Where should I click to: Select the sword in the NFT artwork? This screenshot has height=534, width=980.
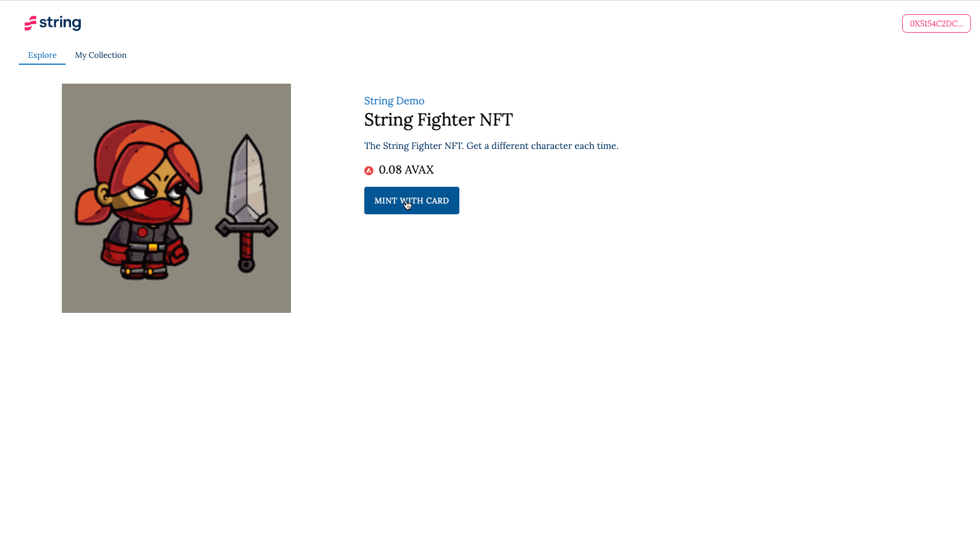click(247, 203)
